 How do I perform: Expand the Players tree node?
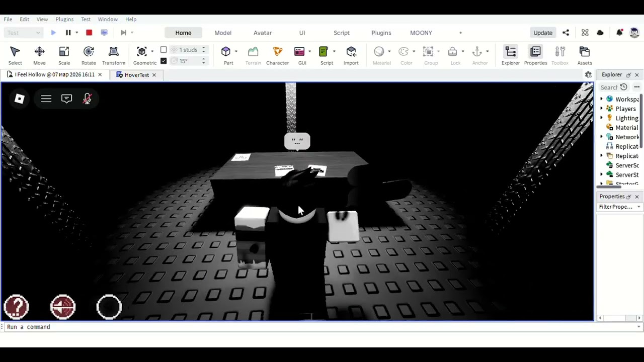click(x=602, y=109)
